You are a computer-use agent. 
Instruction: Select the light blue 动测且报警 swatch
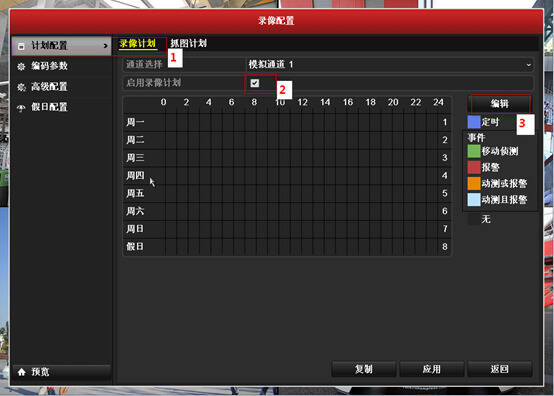[474, 200]
